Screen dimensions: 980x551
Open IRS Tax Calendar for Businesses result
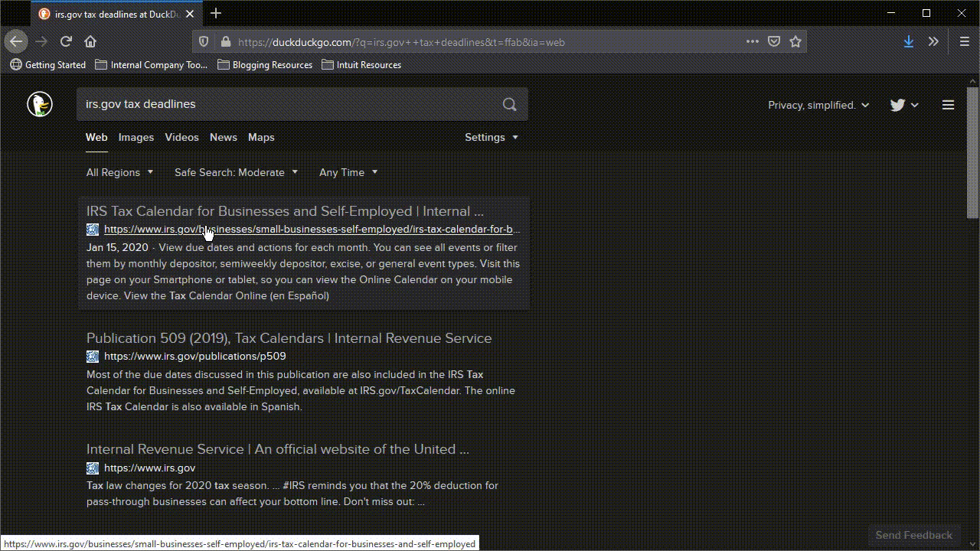click(x=285, y=211)
